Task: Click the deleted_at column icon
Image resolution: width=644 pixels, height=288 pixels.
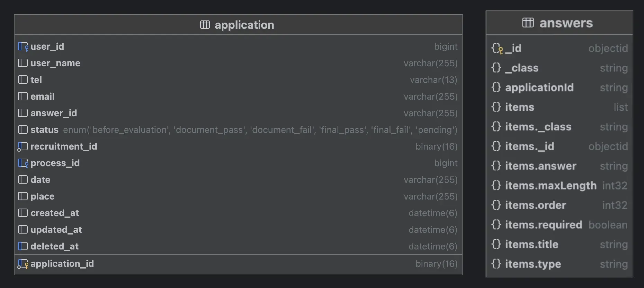Action: pyautogui.click(x=23, y=246)
